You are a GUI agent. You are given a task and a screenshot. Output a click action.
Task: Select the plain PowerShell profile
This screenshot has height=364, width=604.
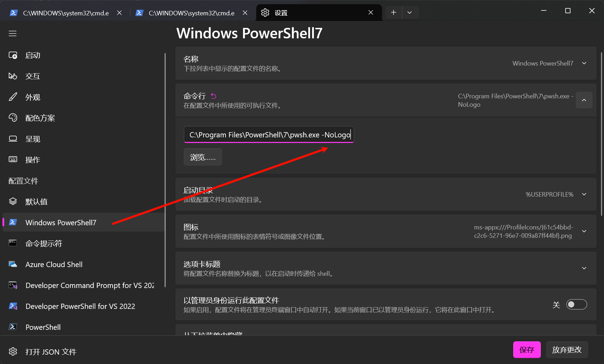tap(83, 327)
